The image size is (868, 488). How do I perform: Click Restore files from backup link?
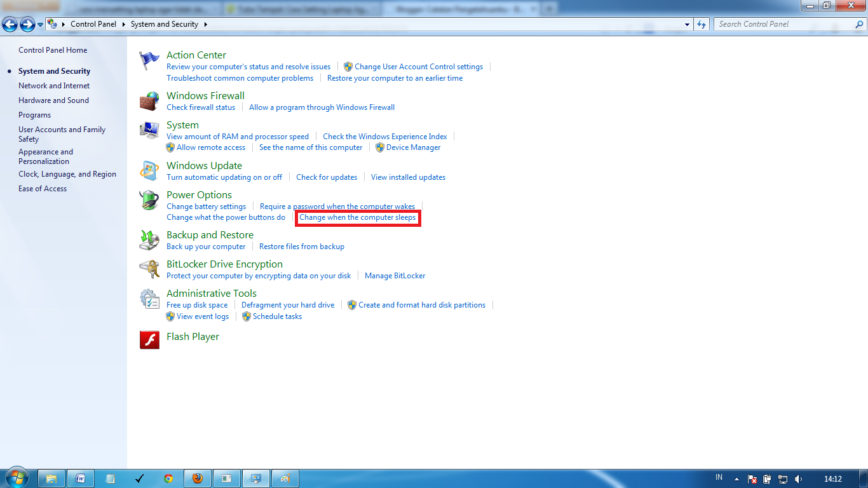point(302,247)
